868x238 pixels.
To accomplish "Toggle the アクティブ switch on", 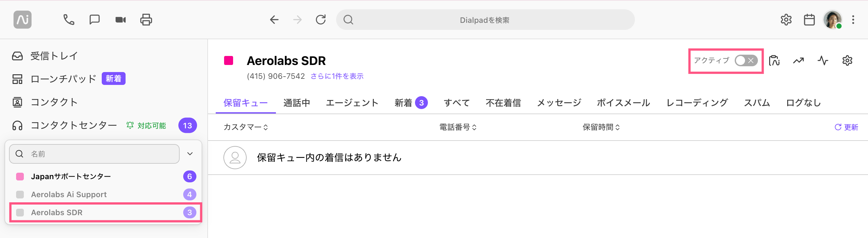I will point(746,60).
